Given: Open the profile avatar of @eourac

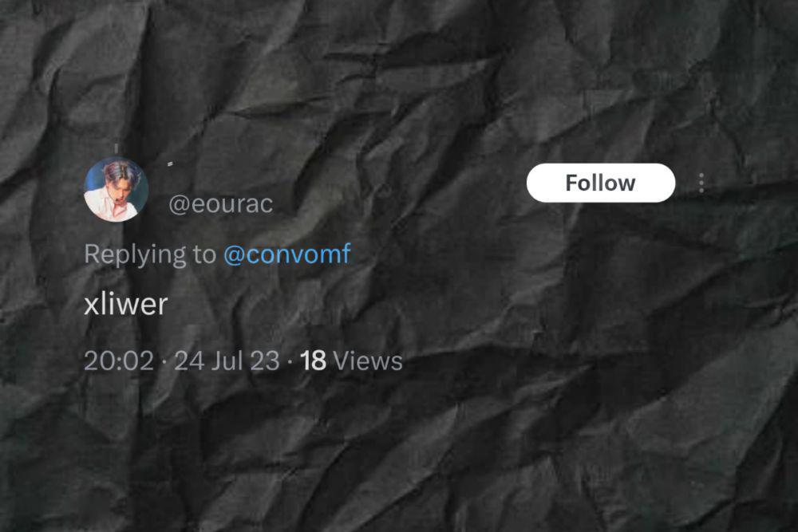Looking at the screenshot, I should [x=116, y=189].
